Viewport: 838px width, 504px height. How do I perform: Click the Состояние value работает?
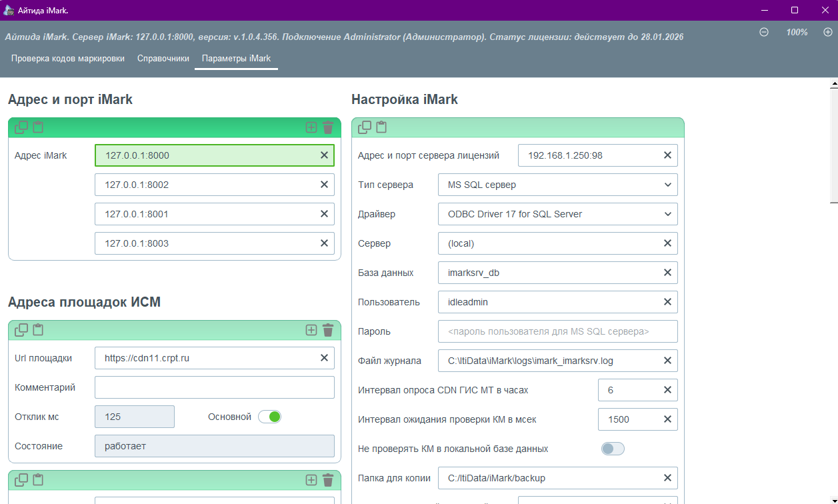pyautogui.click(x=215, y=446)
